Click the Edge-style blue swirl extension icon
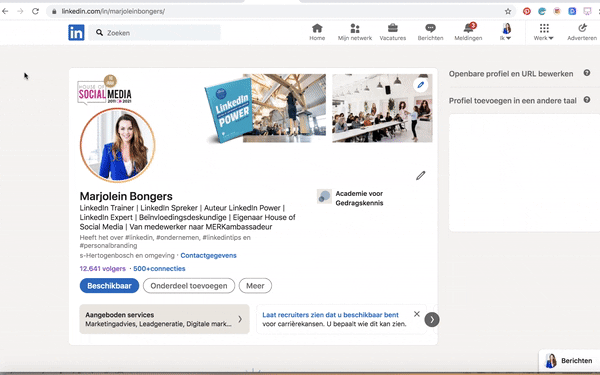600x375 pixels. [542, 11]
